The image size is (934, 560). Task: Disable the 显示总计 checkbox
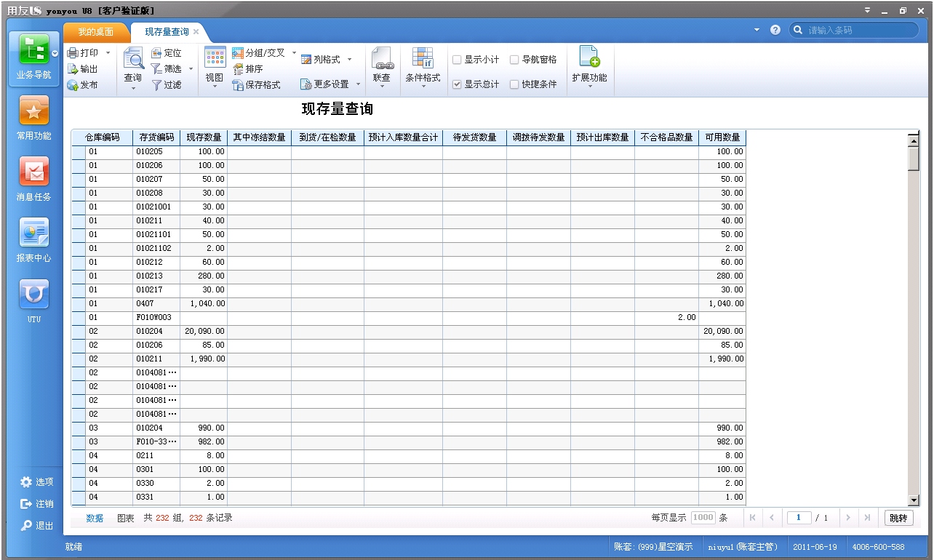(x=457, y=84)
